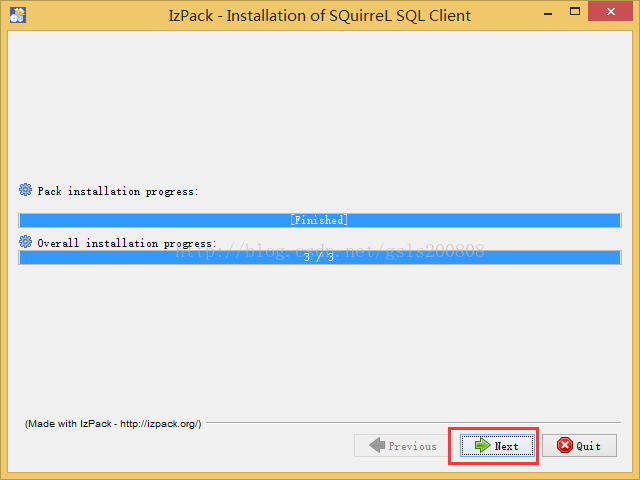Click the window title 'IzPack - Installation of SQuirreL SQL Client'
This screenshot has width=640, height=480.
(x=320, y=16)
